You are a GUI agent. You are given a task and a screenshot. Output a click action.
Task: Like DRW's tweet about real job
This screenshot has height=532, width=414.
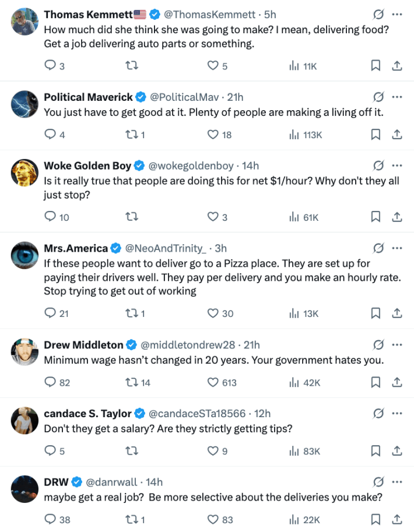[213, 519]
